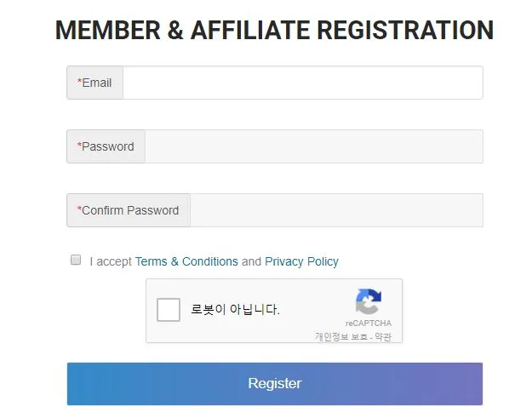532x418 pixels.
Task: Focus the Email input field
Action: [x=303, y=83]
